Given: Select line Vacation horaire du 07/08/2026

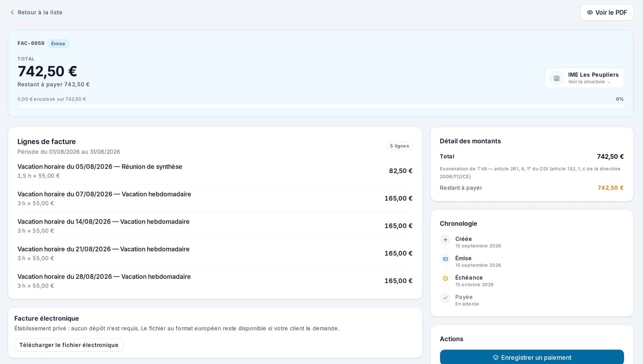Looking at the screenshot, I should point(215,198).
